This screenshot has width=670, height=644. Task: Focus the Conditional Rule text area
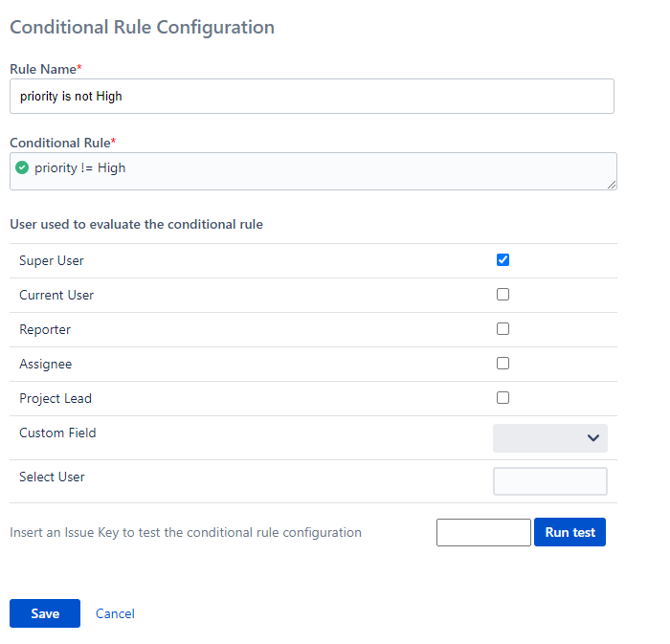pyautogui.click(x=316, y=170)
